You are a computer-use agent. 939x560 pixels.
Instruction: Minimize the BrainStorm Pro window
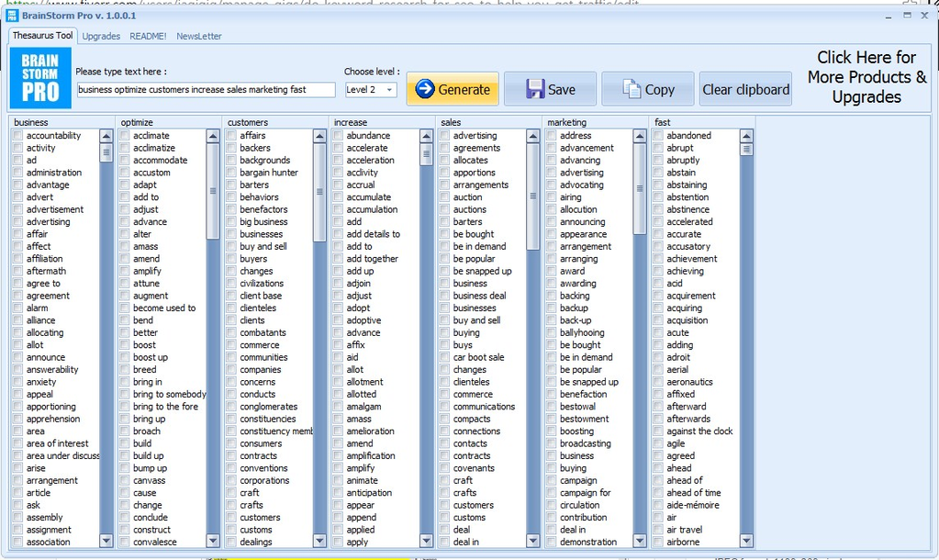889,16
